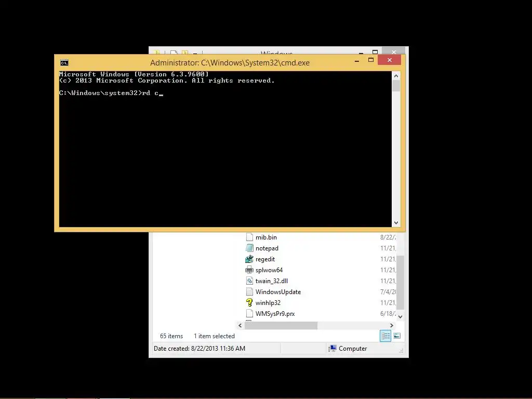Click the Explorer horizontal scrollbar thumb
The height and width of the screenshot is (399, 532).
pyautogui.click(x=281, y=325)
